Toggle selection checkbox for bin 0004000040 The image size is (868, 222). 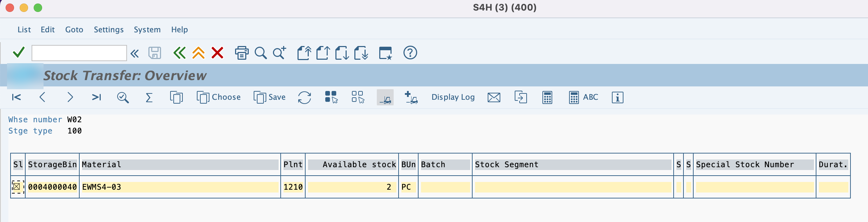click(17, 187)
